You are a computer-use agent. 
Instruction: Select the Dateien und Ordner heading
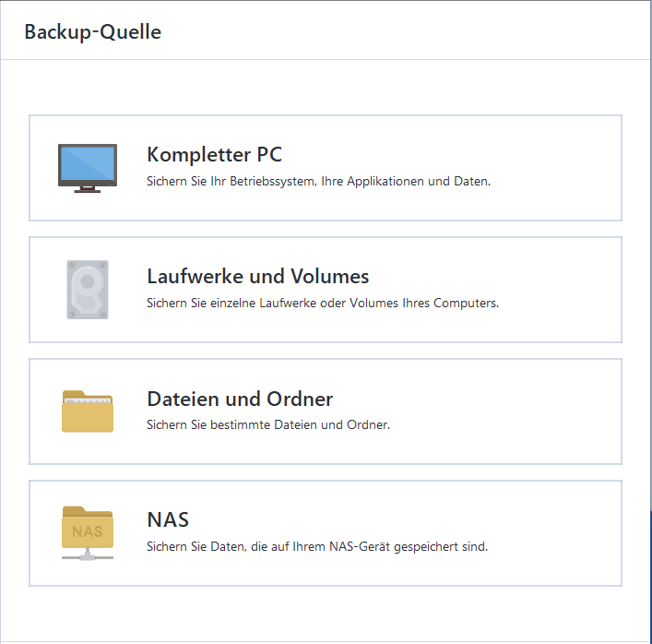click(240, 399)
